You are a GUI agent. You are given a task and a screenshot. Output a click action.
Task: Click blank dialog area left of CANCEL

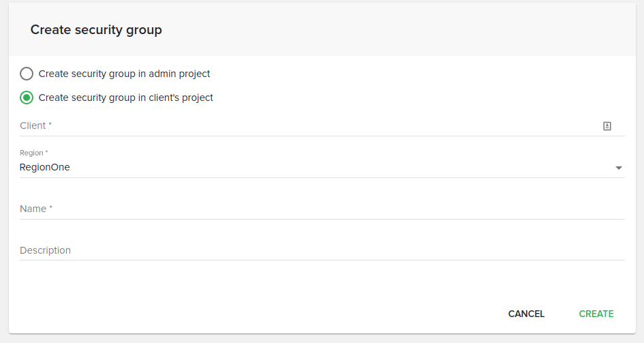click(x=273, y=314)
